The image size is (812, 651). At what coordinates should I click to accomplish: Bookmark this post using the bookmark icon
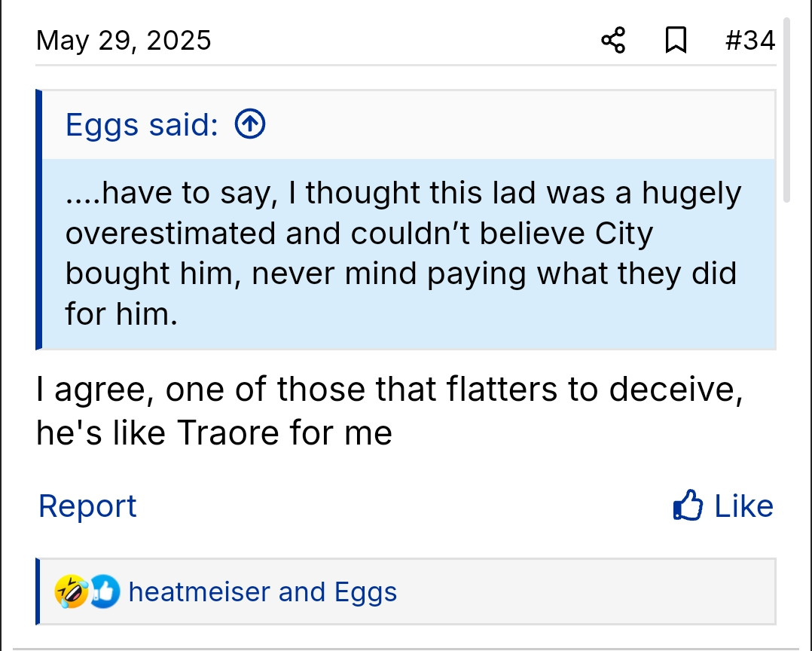(x=676, y=41)
